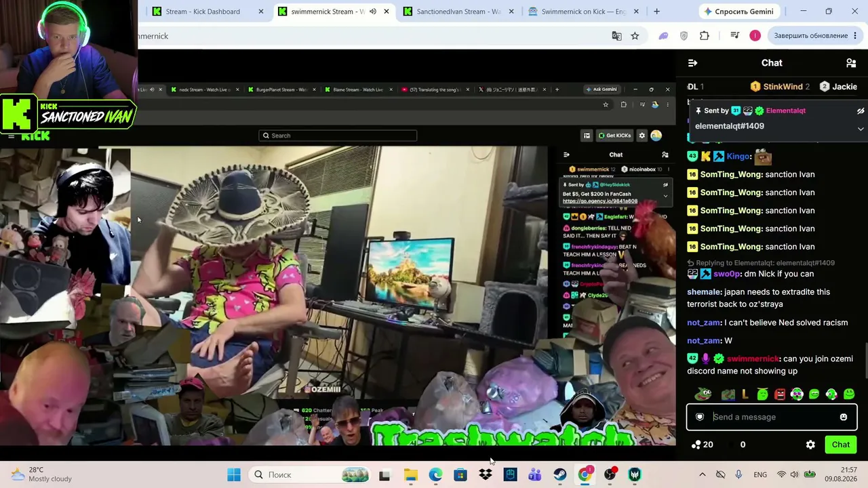Click the chat identity shield icon
868x488 pixels.
point(700,417)
